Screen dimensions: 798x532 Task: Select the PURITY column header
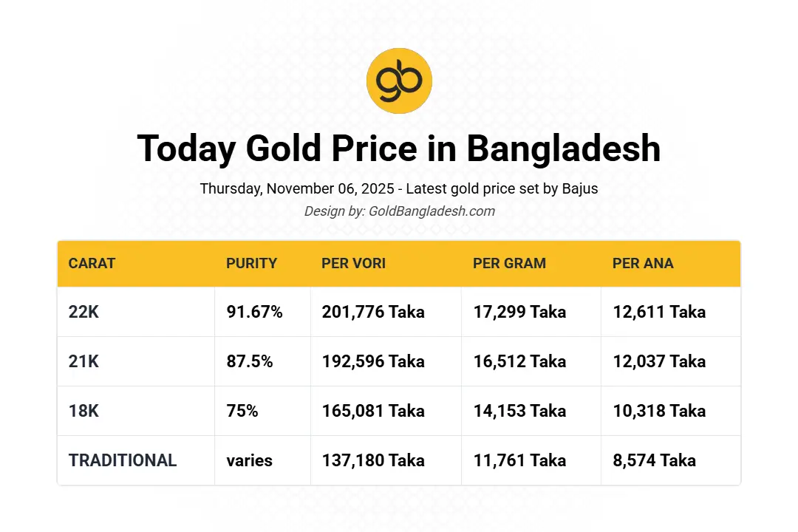(252, 264)
